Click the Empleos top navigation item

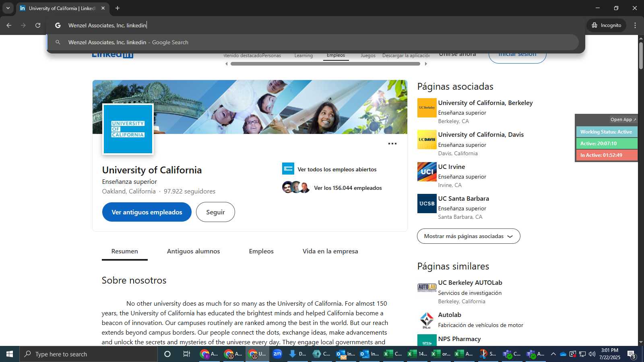coord(336,56)
